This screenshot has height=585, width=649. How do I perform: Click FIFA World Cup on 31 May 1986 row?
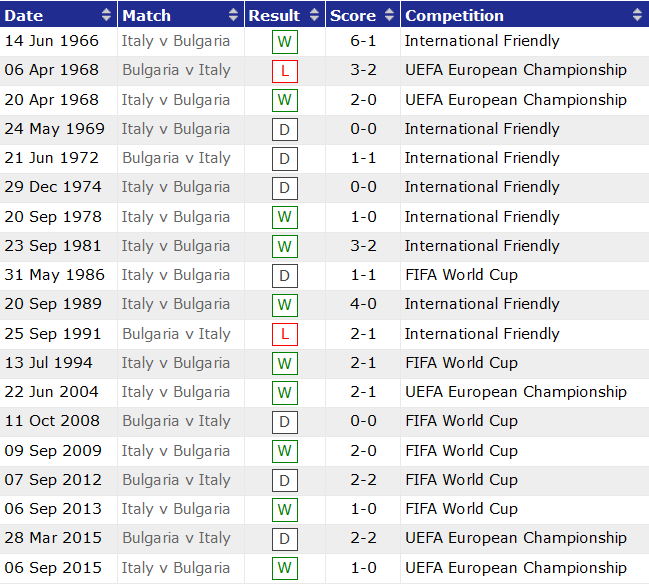[461, 275]
